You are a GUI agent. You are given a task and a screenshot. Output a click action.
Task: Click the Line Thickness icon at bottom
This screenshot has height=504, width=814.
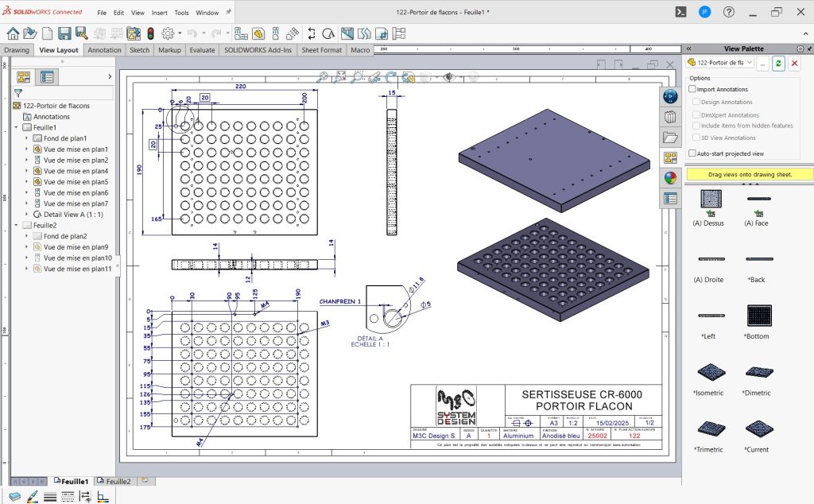click(x=49, y=497)
